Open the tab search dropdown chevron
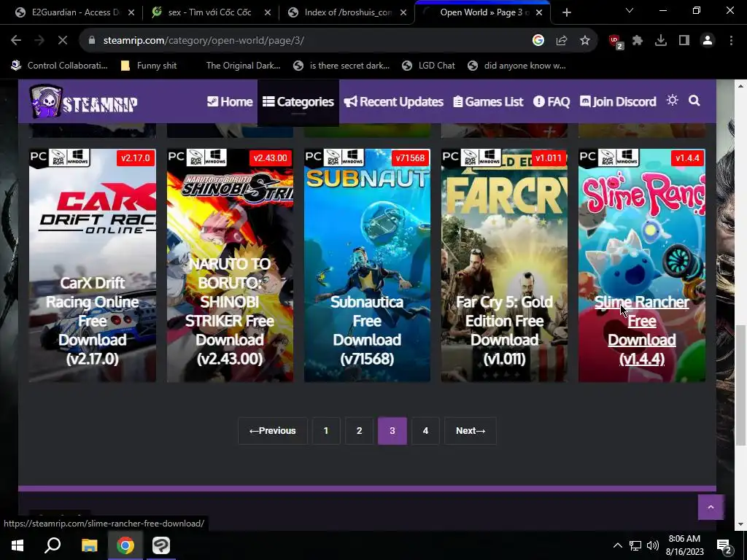Viewport: 747px width, 560px height. 630,10
